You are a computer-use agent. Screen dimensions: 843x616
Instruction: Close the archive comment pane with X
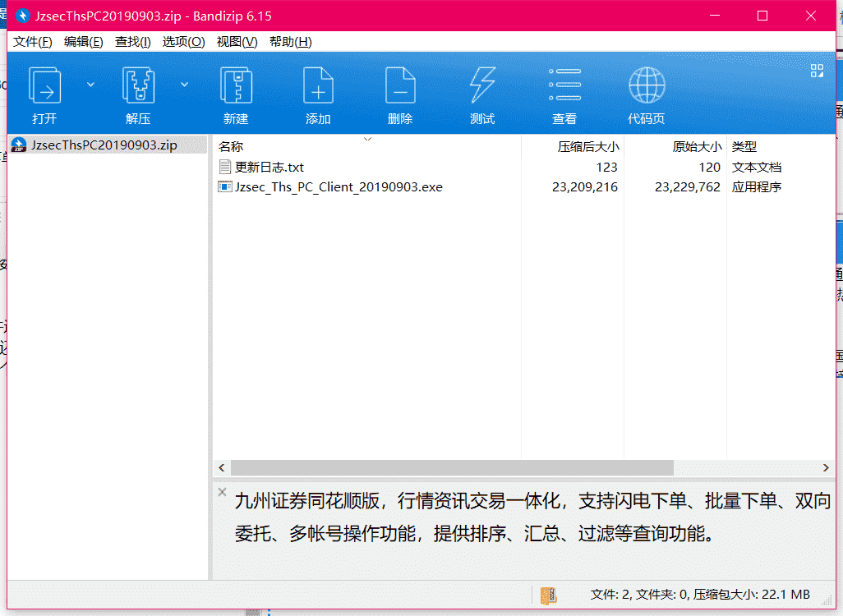pos(222,492)
